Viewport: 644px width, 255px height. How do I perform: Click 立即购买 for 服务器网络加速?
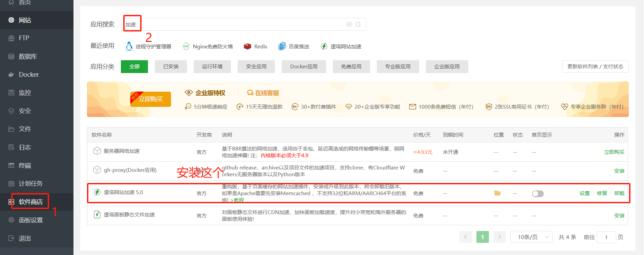coord(614,152)
